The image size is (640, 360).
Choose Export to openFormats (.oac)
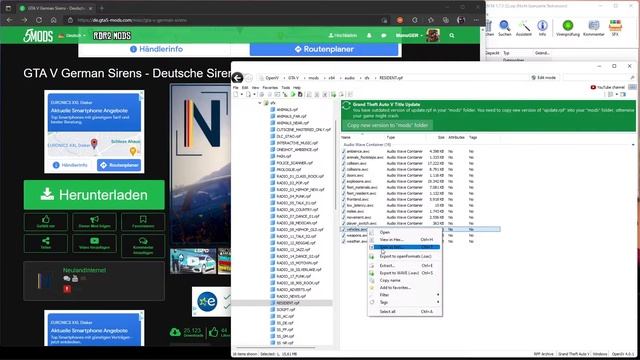click(x=405, y=256)
